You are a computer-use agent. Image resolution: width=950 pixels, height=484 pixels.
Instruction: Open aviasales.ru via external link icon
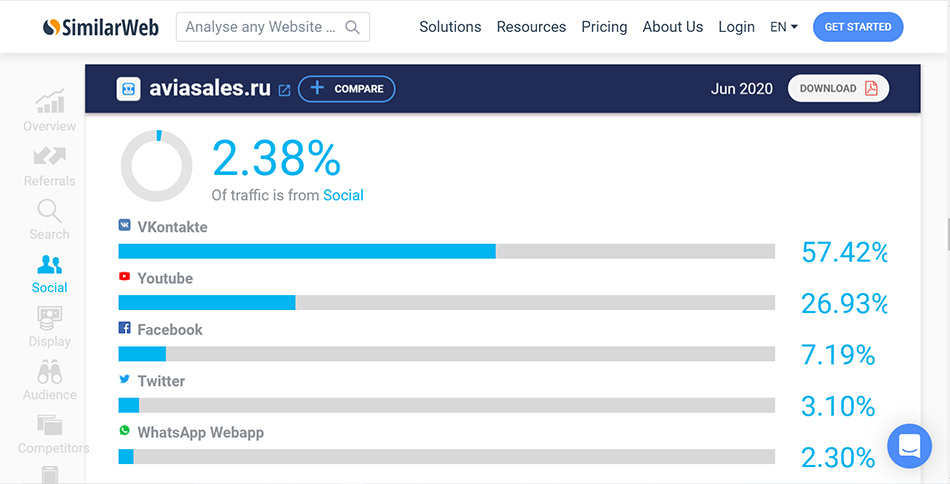[x=284, y=90]
